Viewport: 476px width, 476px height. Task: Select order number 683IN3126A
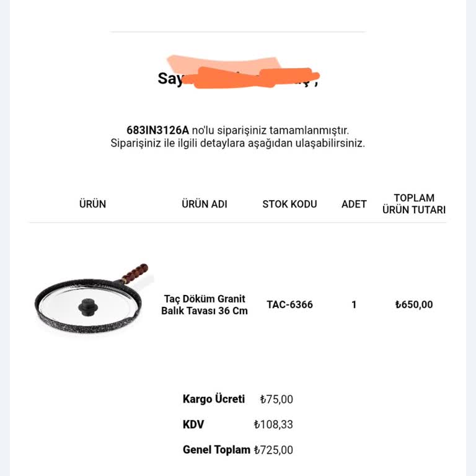(157, 130)
